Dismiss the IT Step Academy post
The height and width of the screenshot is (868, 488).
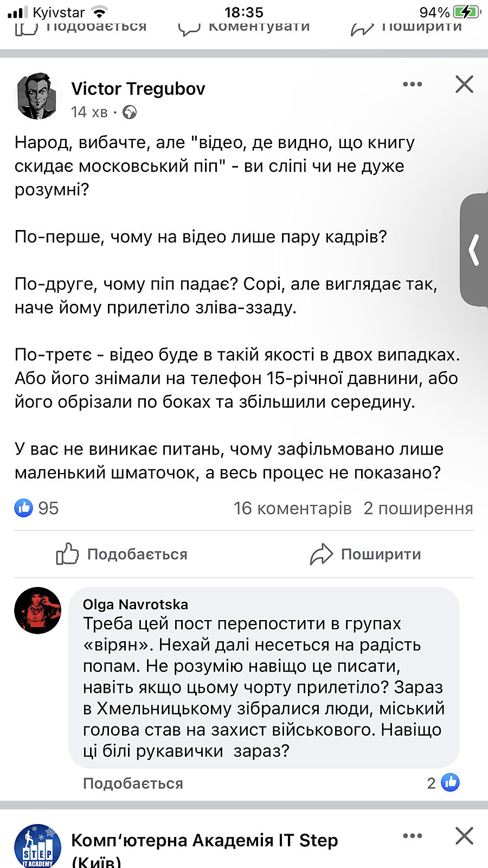pyautogui.click(x=464, y=836)
